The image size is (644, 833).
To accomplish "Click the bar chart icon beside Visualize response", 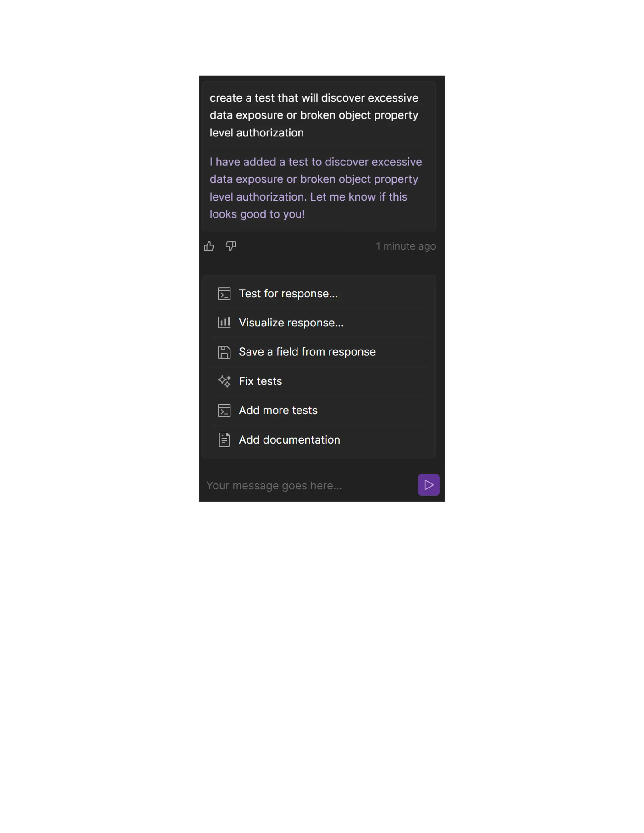I will coord(224,323).
